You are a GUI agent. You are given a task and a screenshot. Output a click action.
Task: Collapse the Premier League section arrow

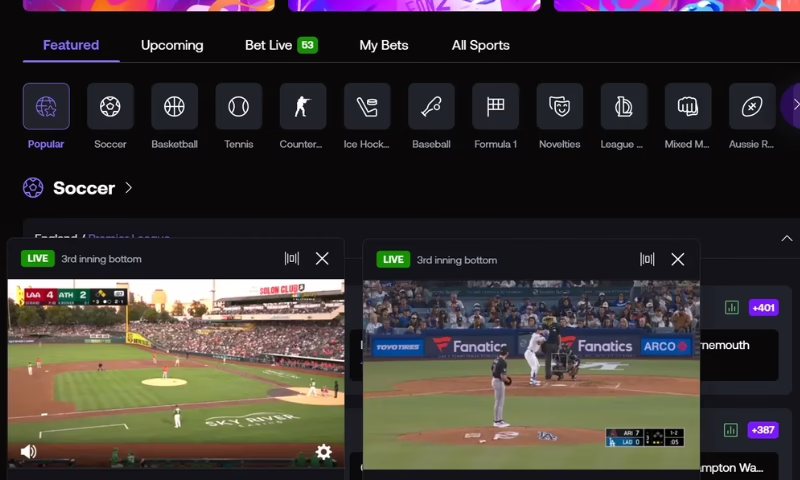(x=787, y=238)
